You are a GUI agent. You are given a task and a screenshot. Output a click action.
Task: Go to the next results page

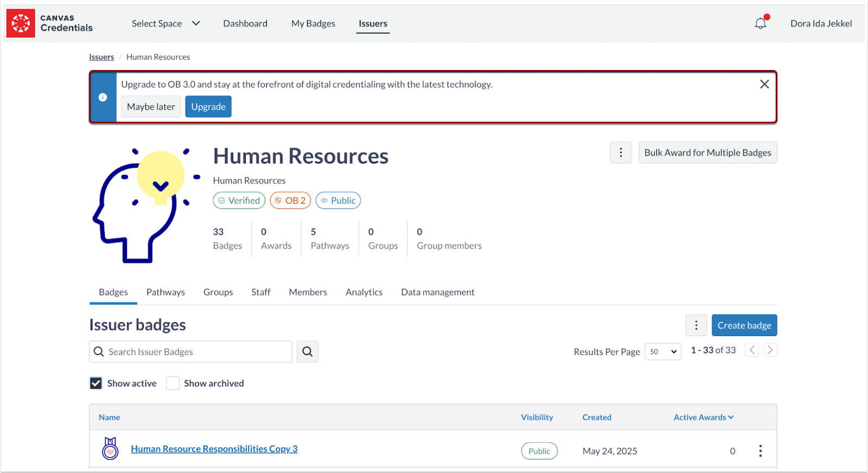(x=770, y=350)
